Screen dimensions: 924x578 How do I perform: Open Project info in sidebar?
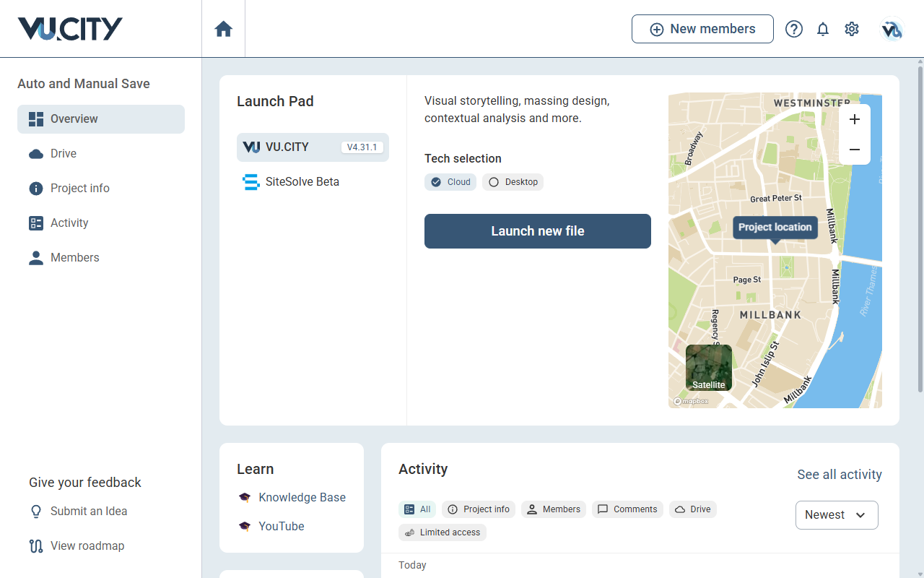click(x=101, y=189)
